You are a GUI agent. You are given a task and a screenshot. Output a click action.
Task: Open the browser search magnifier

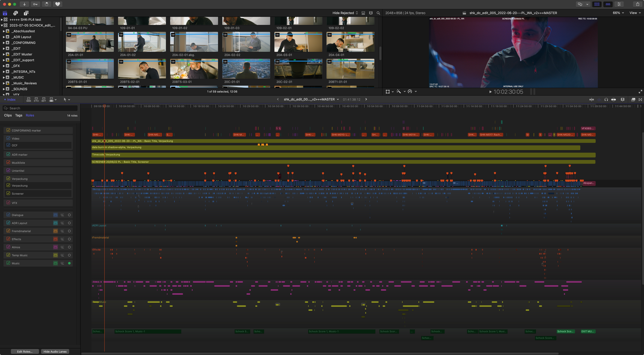point(378,13)
